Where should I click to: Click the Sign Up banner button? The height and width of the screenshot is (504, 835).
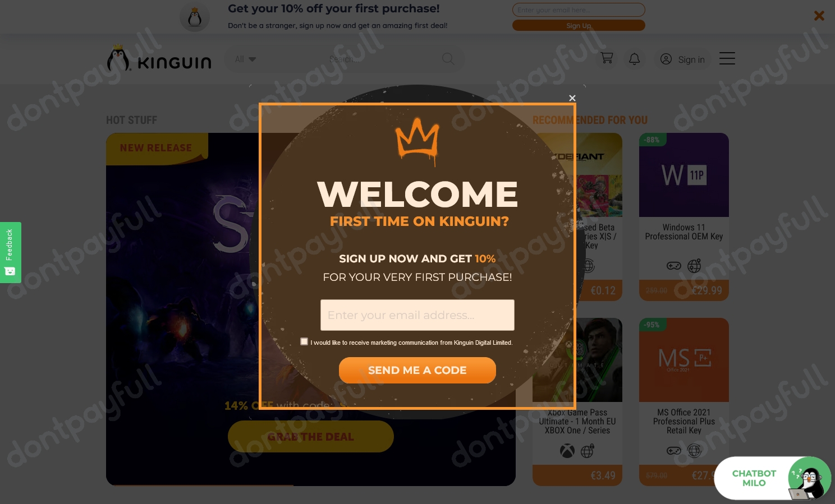point(579,25)
